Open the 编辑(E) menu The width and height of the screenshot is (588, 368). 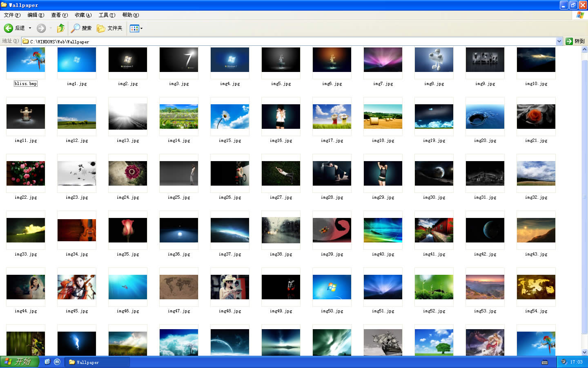[x=36, y=15]
